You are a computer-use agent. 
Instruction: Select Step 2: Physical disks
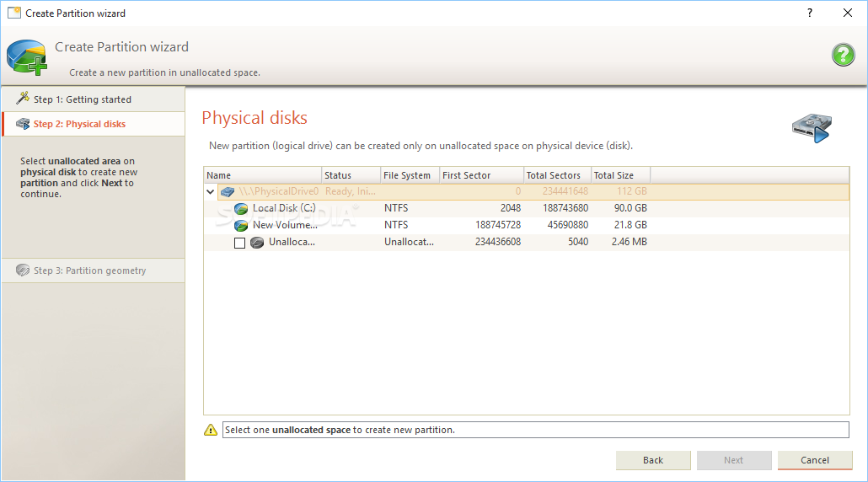click(79, 124)
